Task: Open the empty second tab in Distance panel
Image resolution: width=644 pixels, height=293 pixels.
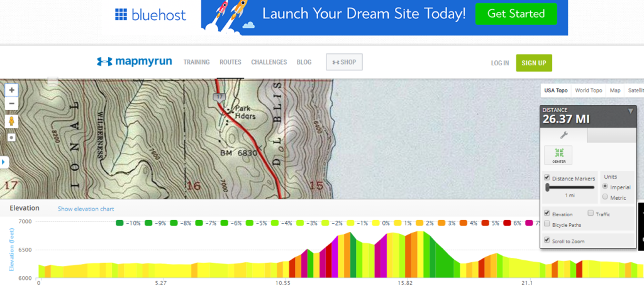Action: pyautogui.click(x=611, y=135)
